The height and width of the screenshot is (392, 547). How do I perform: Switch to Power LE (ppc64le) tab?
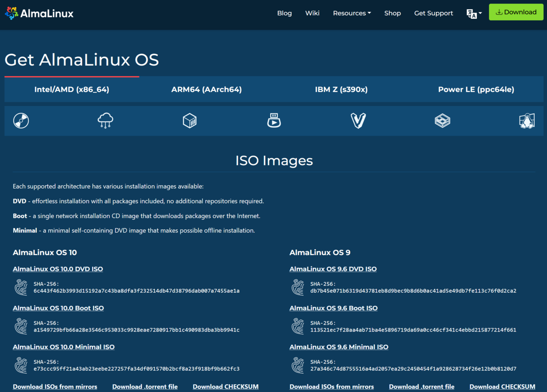click(476, 90)
